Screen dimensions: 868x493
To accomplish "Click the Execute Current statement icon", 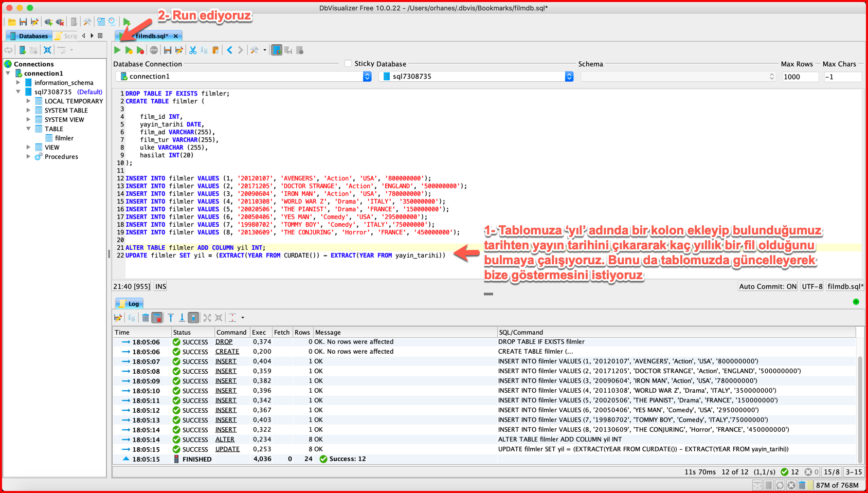I will [129, 50].
